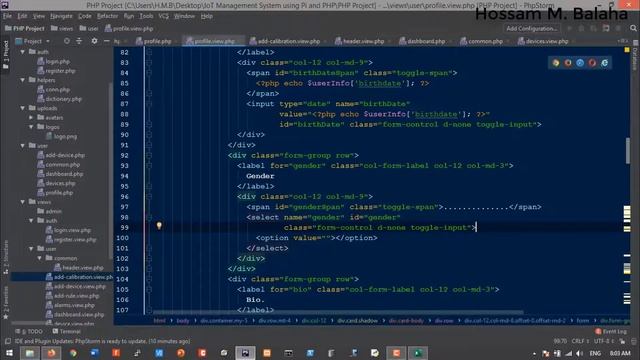Click the collapse all icon in Project panel
640x360 pixels.
pyautogui.click(x=79, y=41)
